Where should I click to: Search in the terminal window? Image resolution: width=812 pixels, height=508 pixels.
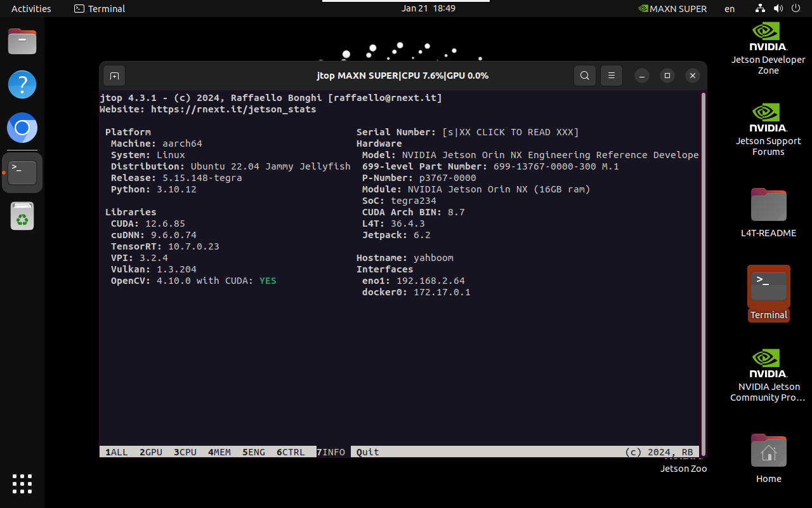584,76
